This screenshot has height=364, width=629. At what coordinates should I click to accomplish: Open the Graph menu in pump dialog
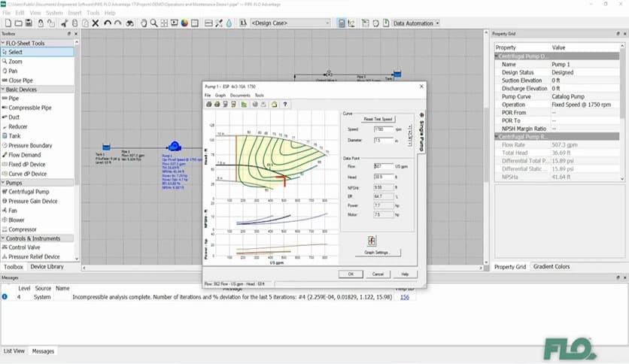220,96
